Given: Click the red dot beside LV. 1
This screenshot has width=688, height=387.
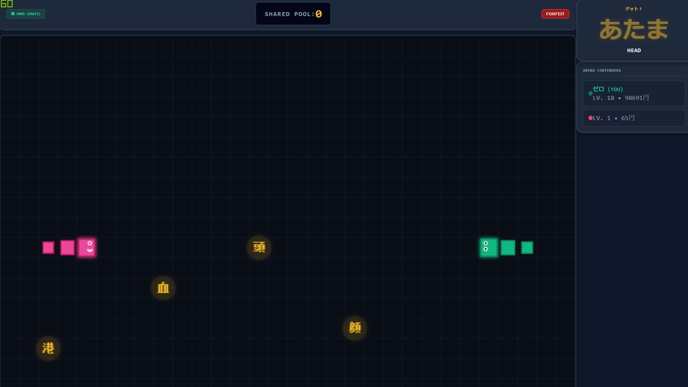Looking at the screenshot, I should (590, 118).
